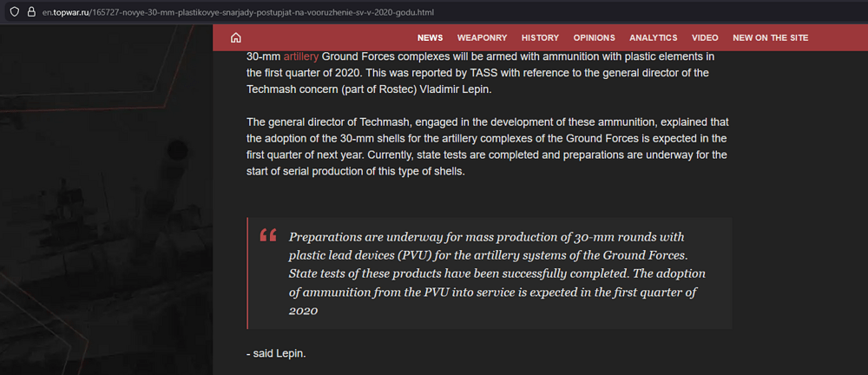Click NEW ON THE SITE
The width and height of the screenshot is (868, 375).
770,38
